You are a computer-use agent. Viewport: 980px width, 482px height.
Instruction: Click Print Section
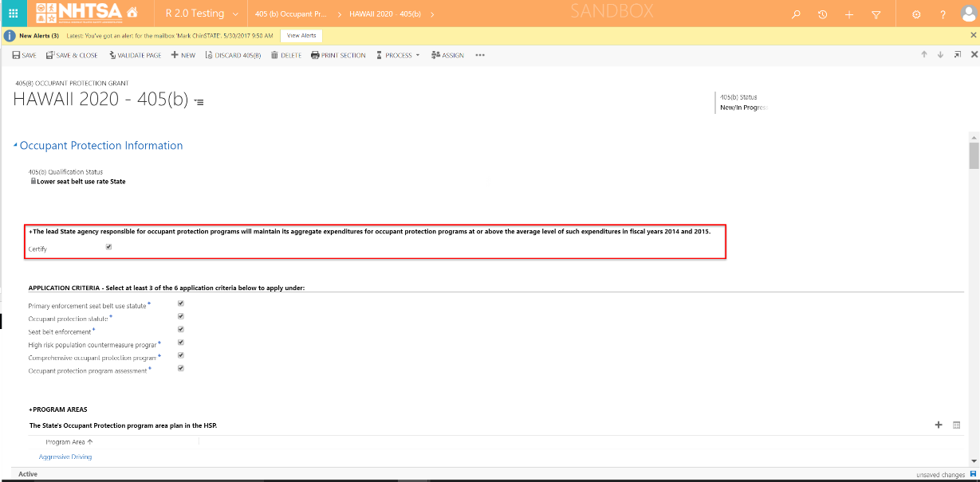point(338,55)
